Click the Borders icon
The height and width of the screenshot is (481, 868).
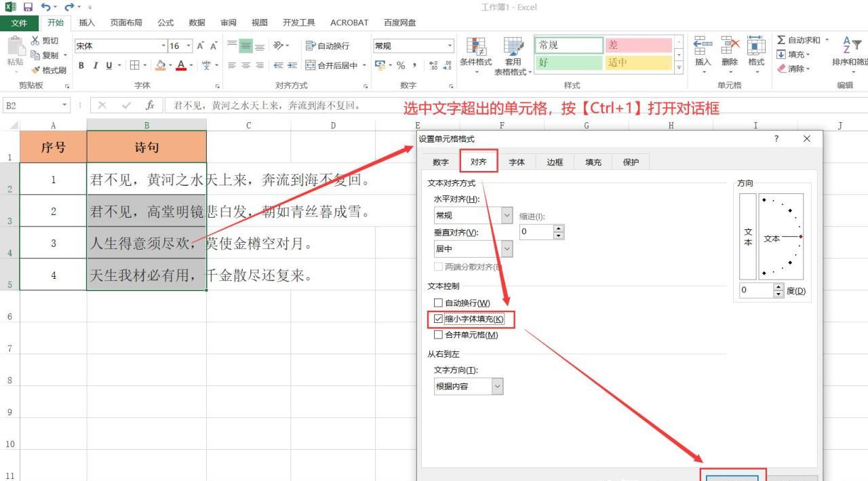tap(134, 65)
